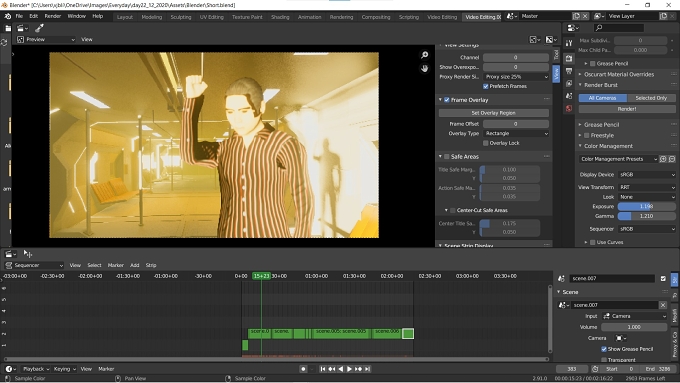Enable the Overlay Lock checkbox

point(486,143)
